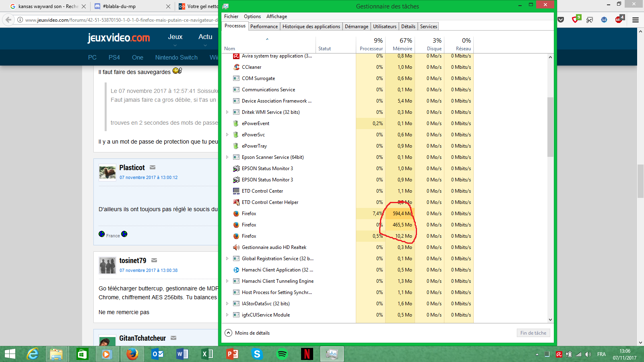Expand the Dritek WMI Service process
The image size is (644, 362).
pyautogui.click(x=227, y=112)
